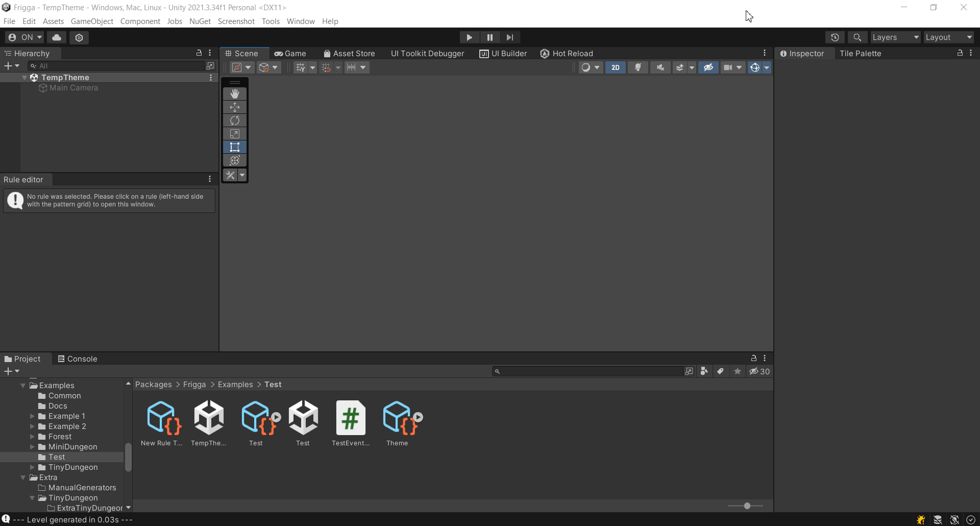Select the Rotate tool
Image resolution: width=980 pixels, height=526 pixels.
[235, 121]
